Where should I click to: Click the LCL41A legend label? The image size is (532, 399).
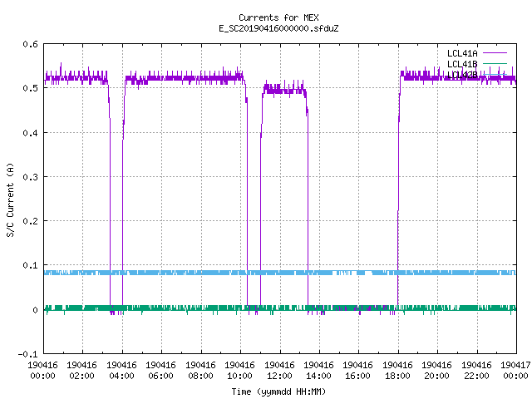pyautogui.click(x=462, y=53)
